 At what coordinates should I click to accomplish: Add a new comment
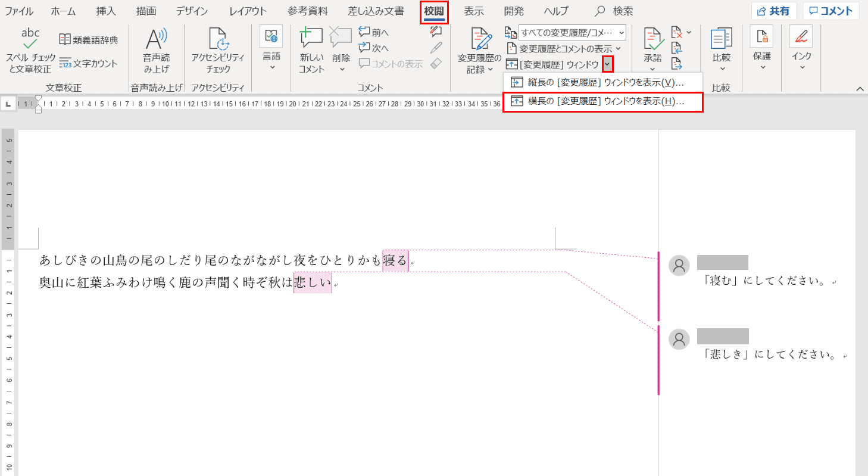pyautogui.click(x=311, y=51)
